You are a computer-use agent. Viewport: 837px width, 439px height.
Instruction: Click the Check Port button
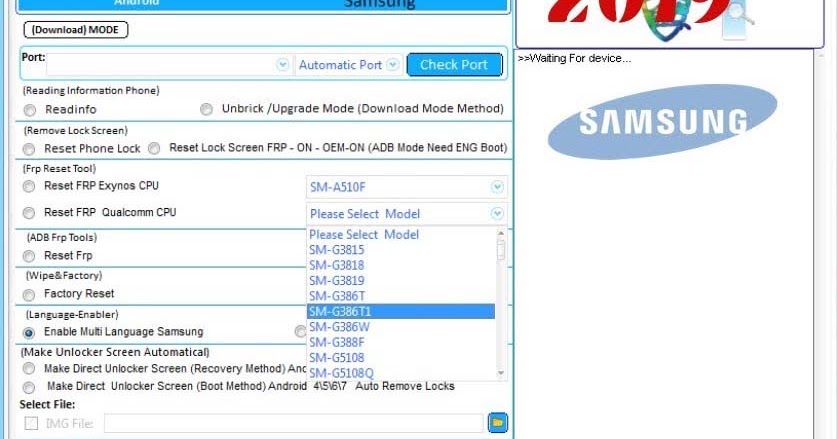click(454, 65)
